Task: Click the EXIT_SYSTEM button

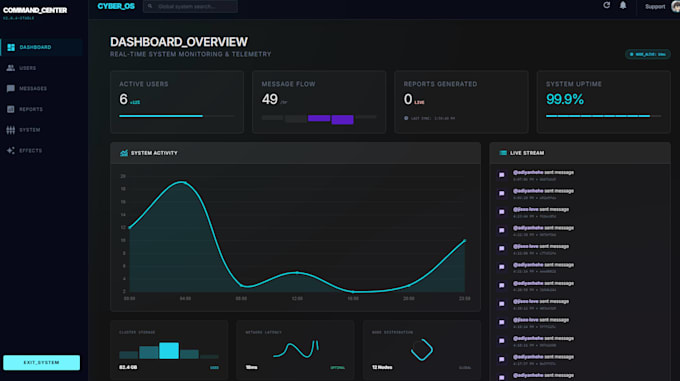Action: click(x=42, y=362)
